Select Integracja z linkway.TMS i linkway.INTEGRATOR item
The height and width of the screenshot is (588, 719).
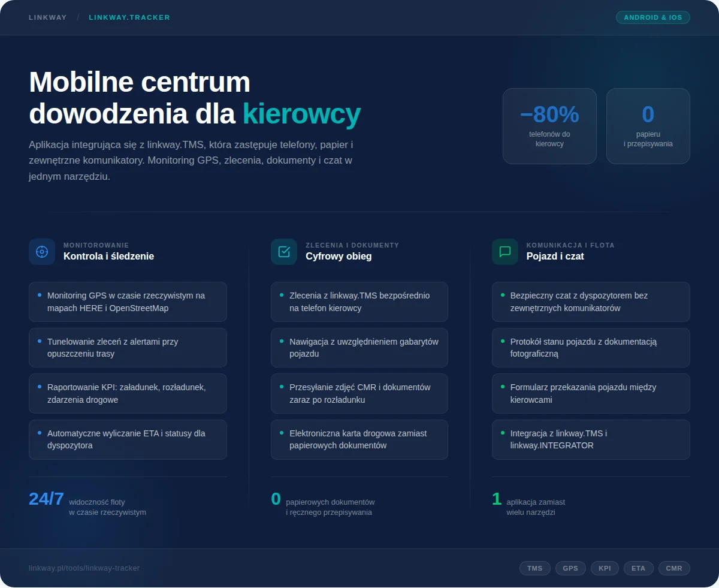click(x=591, y=439)
